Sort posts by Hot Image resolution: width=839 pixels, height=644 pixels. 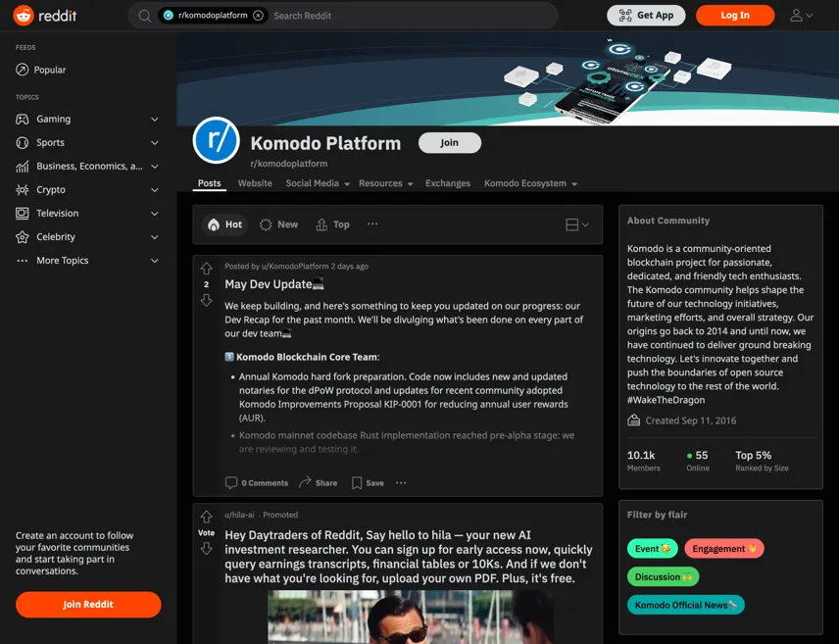224,224
